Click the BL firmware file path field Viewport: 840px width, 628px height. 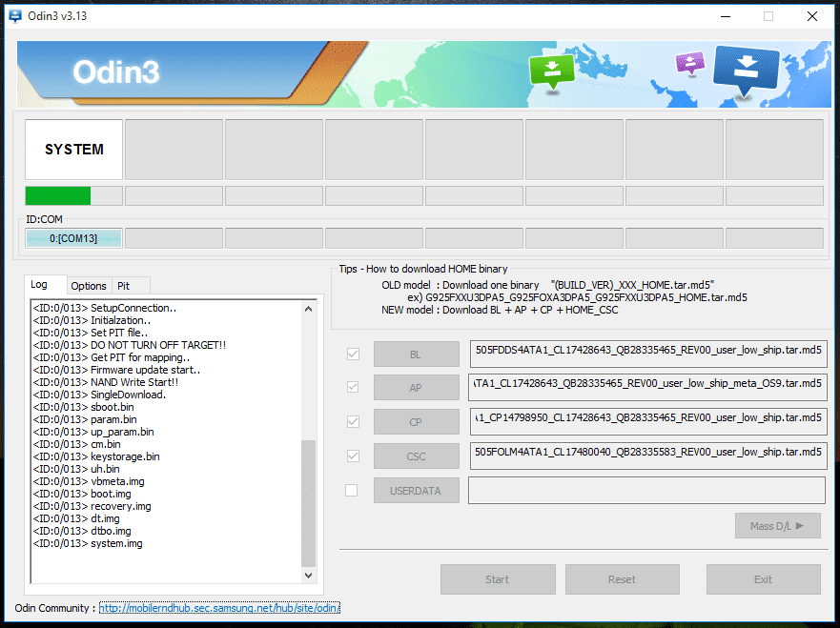(x=648, y=354)
